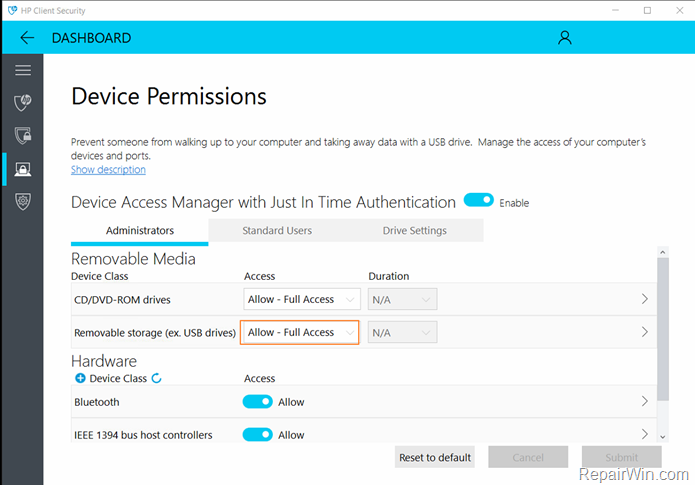The width and height of the screenshot is (695, 485).
Task: Open the shield with gear sidebar icon
Action: [x=22, y=201]
